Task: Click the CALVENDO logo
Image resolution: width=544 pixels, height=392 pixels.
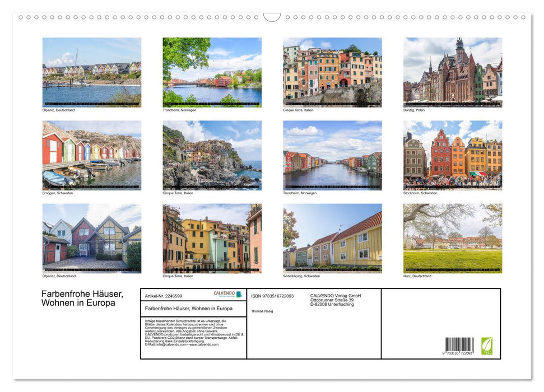Action: pyautogui.click(x=227, y=294)
